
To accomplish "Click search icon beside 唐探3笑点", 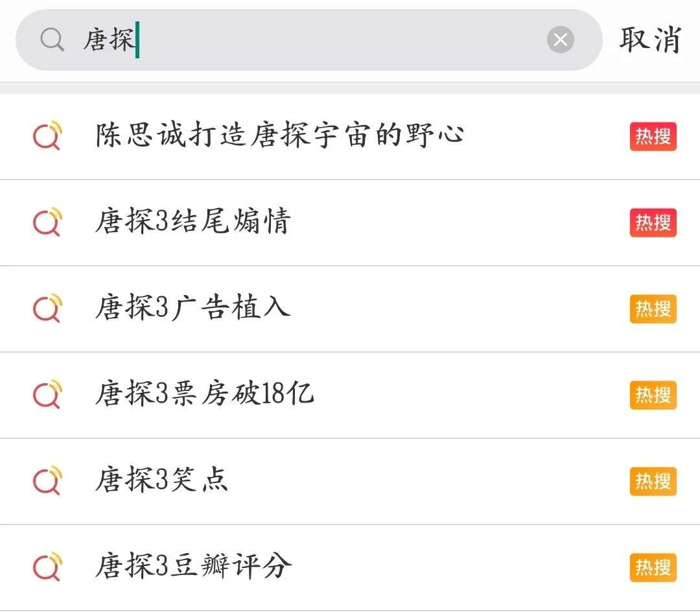I will coord(47,480).
